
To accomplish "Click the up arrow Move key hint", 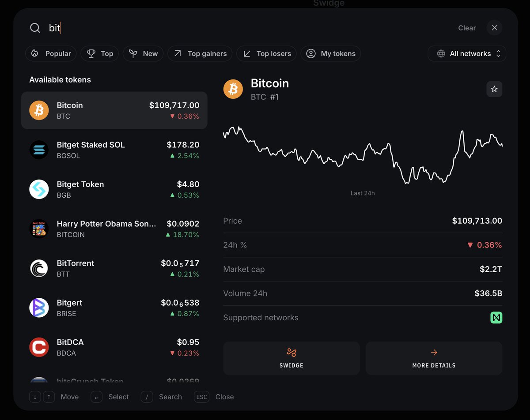I will pyautogui.click(x=49, y=397).
